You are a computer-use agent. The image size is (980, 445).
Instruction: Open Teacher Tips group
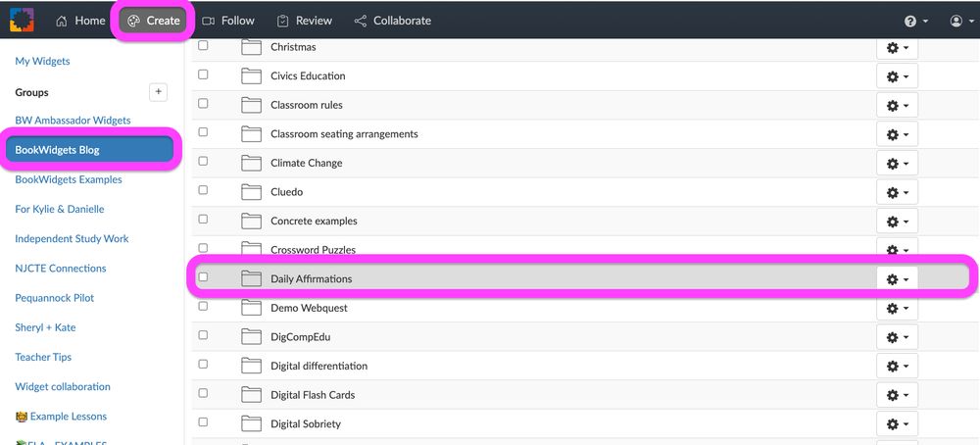pyautogui.click(x=43, y=357)
